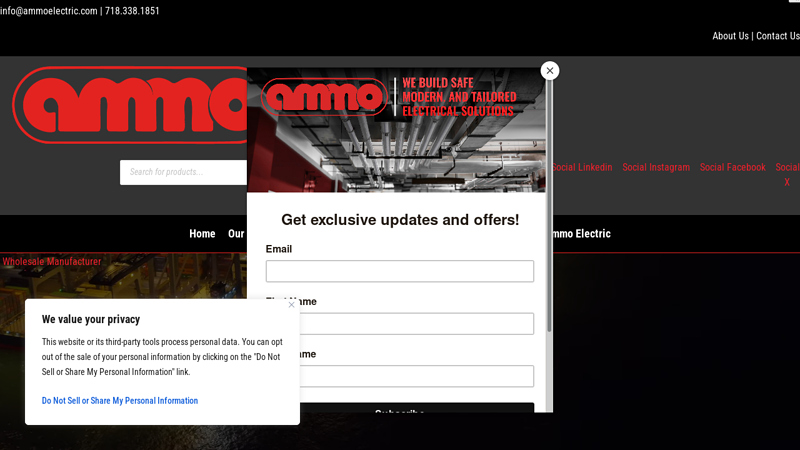Open the Contact Us page
Viewport: 800px width, 450px height.
point(778,36)
